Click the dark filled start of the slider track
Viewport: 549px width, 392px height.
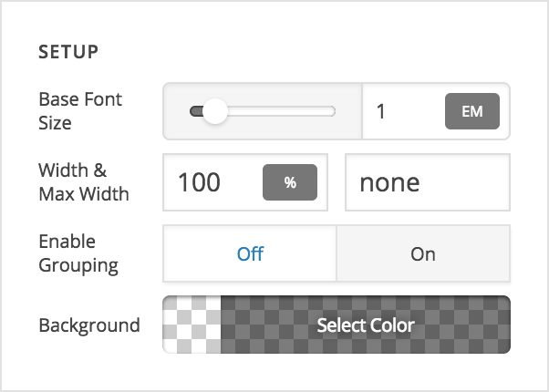[x=196, y=111]
